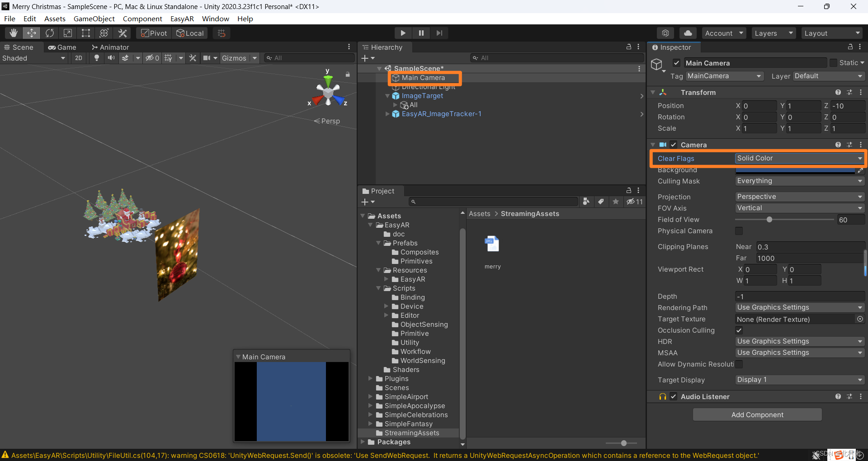The width and height of the screenshot is (868, 461).
Task: Open Unity Collab icon
Action: tap(665, 33)
